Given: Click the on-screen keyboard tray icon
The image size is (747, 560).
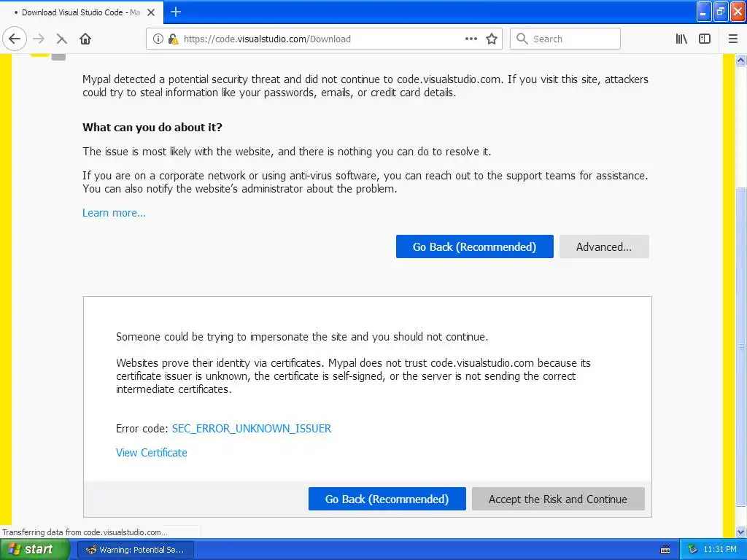Looking at the screenshot, I should (x=665, y=550).
